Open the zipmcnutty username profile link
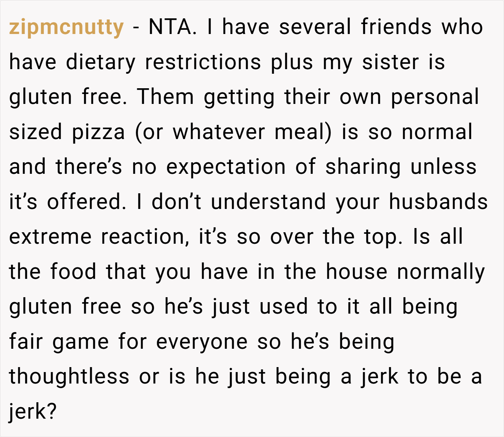Viewport: 504px width, 437px height. click(x=66, y=28)
